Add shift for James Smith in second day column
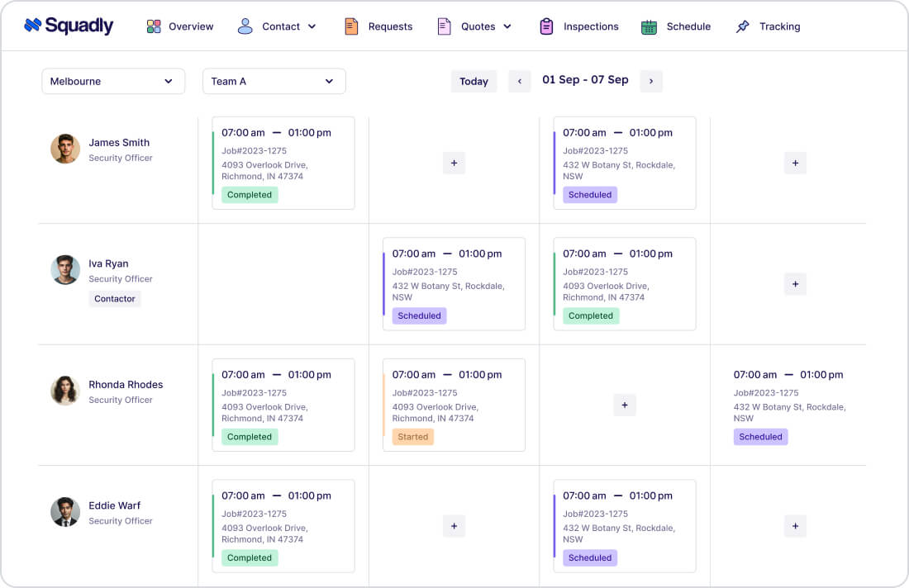This screenshot has height=588, width=909. [x=454, y=164]
